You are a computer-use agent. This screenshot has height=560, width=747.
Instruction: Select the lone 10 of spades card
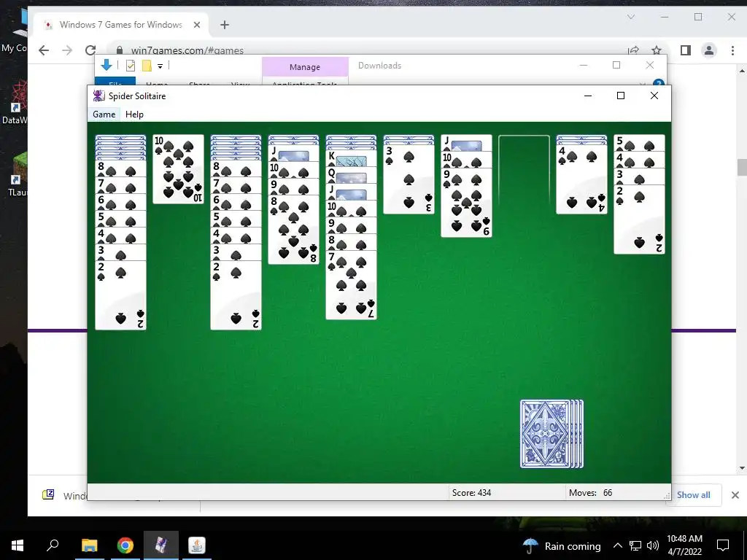178,169
